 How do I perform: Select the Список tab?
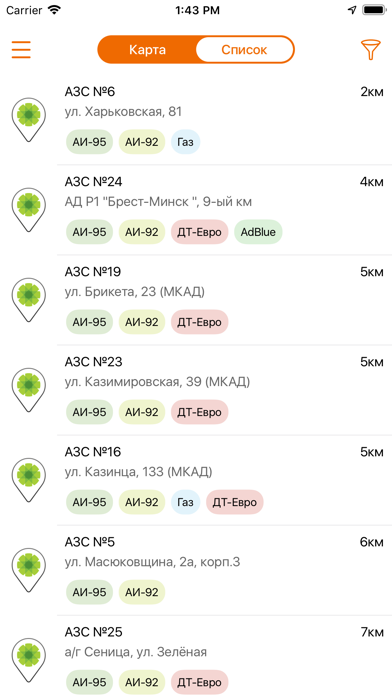click(x=244, y=50)
